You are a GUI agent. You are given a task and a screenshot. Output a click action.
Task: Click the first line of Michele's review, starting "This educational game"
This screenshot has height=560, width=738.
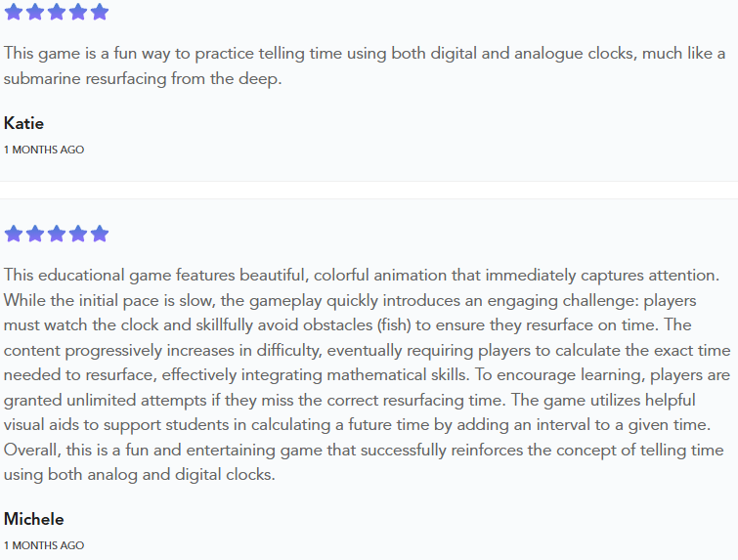(364, 276)
